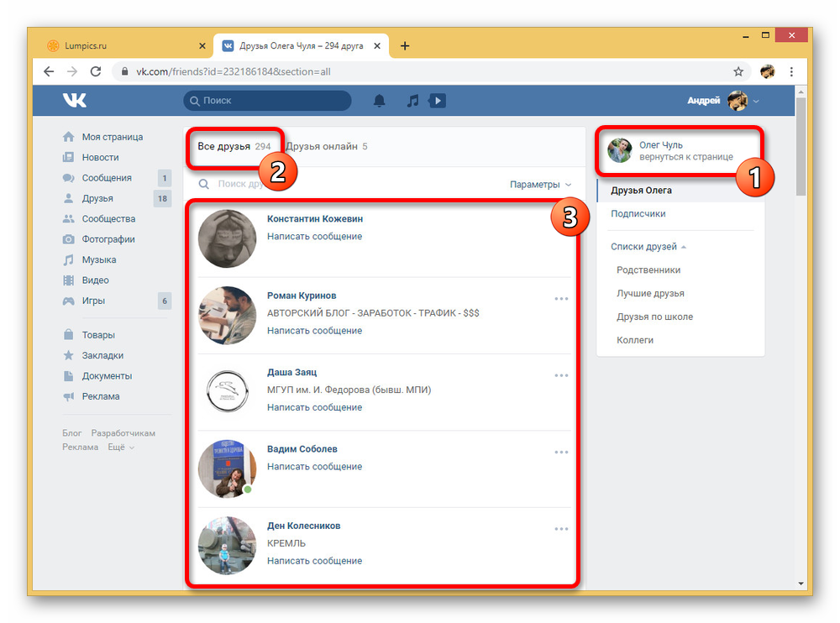Collapse the Списки друзей section

pos(648,246)
